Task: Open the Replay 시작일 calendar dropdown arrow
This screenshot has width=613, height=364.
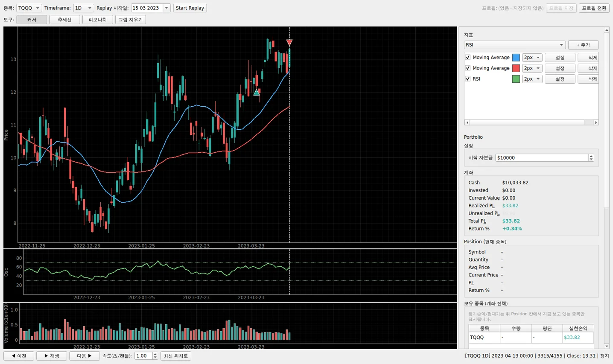Action: (x=166, y=8)
